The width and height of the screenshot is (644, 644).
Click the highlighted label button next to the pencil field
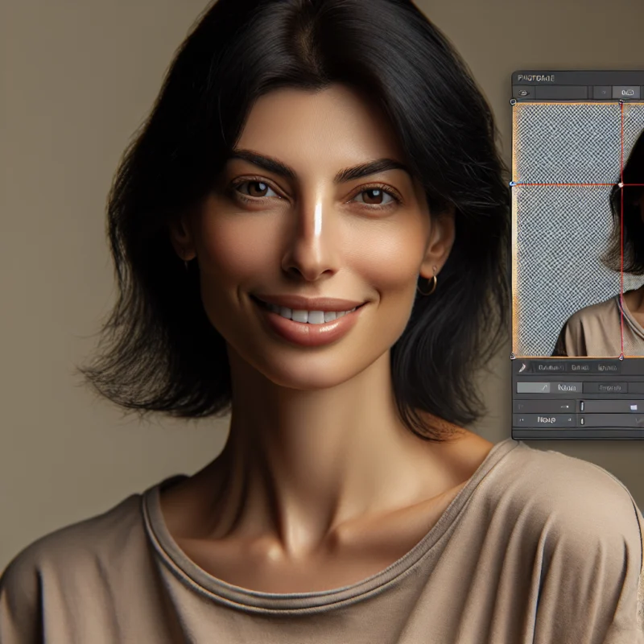tap(567, 387)
